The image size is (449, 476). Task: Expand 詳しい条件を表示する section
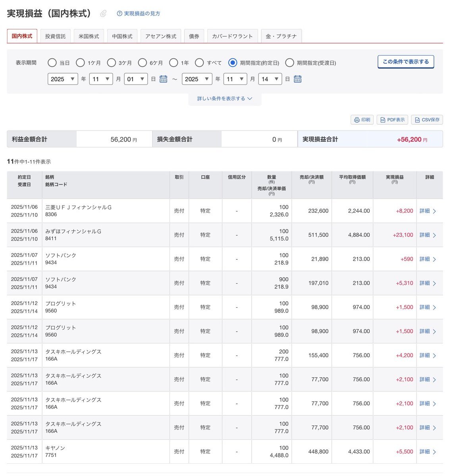pyautogui.click(x=225, y=99)
